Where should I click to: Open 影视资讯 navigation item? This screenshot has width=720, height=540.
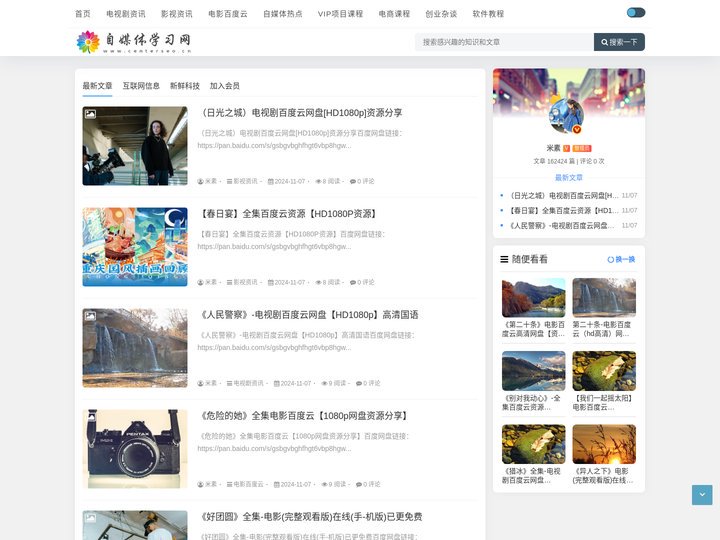click(x=177, y=14)
